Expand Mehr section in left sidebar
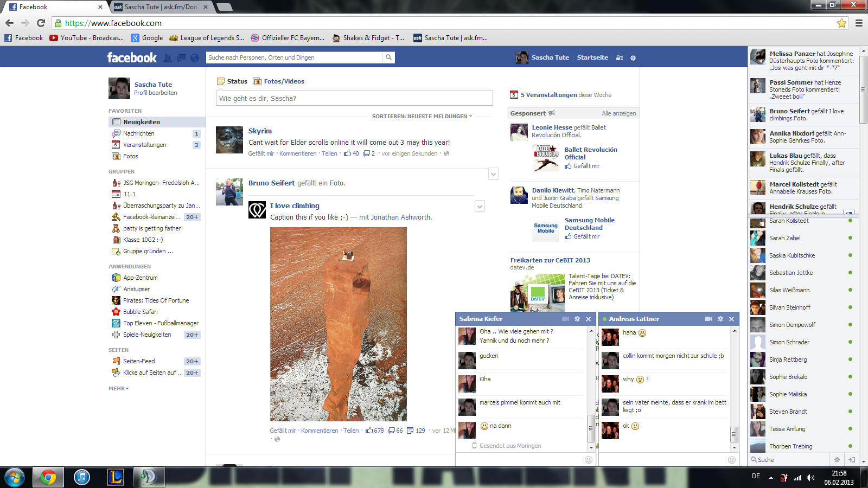 click(x=119, y=389)
